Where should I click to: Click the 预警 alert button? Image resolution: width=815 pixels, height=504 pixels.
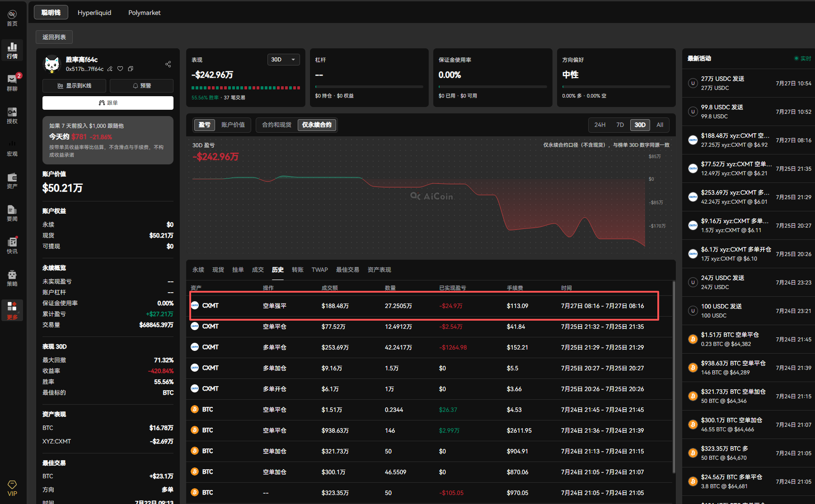click(141, 86)
